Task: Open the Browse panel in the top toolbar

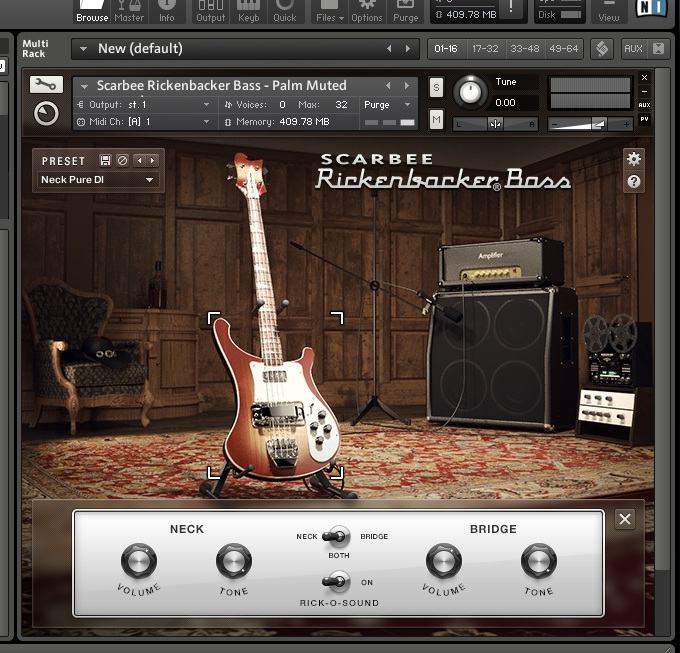Action: pos(92,12)
